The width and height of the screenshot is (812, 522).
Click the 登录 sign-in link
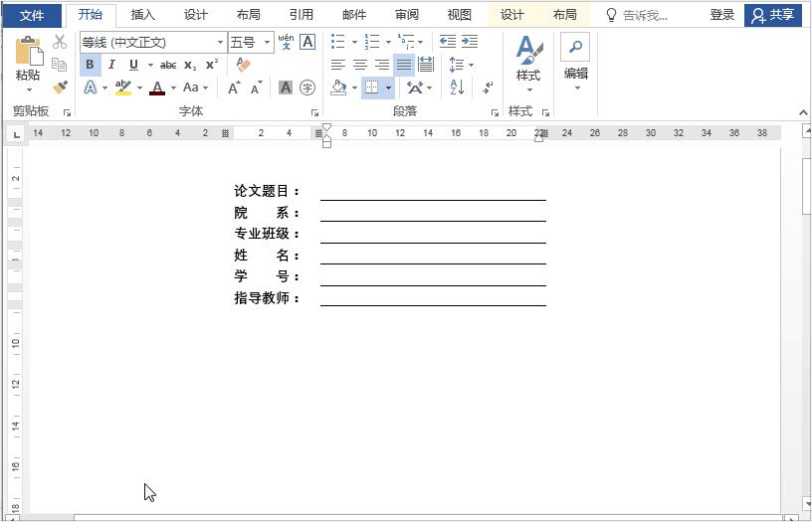click(722, 15)
